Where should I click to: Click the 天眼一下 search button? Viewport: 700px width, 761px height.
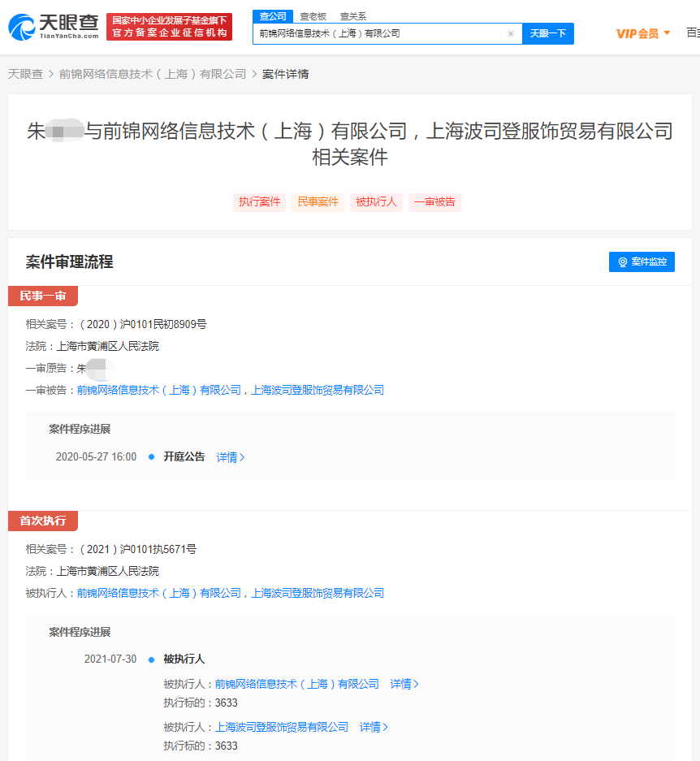click(x=548, y=33)
